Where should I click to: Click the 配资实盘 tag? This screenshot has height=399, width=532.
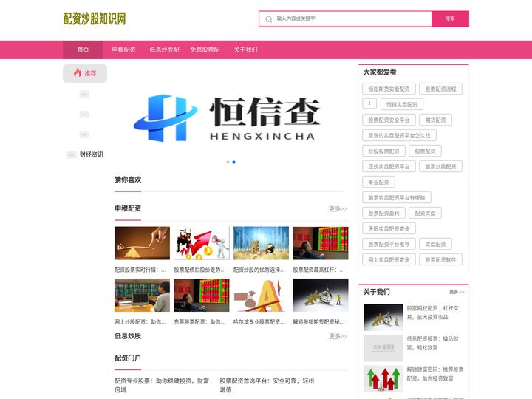click(425, 213)
